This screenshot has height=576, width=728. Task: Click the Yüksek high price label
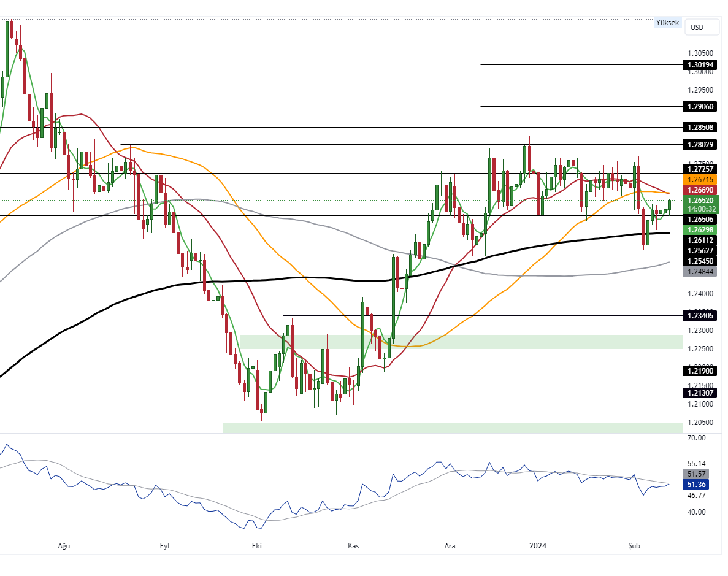[667, 23]
